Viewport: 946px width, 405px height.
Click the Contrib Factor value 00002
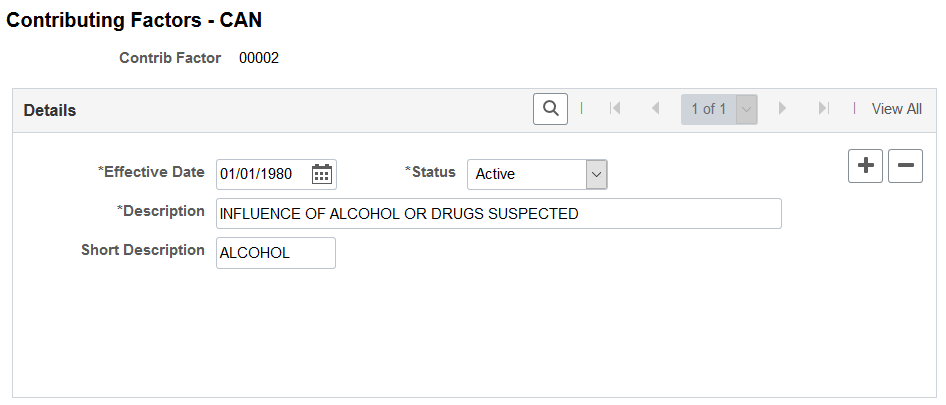259,59
